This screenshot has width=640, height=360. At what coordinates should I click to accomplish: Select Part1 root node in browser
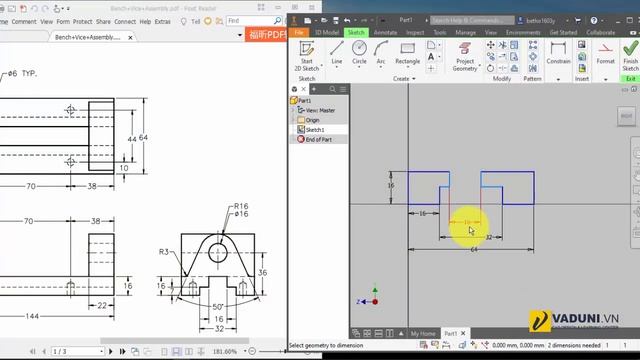301,100
